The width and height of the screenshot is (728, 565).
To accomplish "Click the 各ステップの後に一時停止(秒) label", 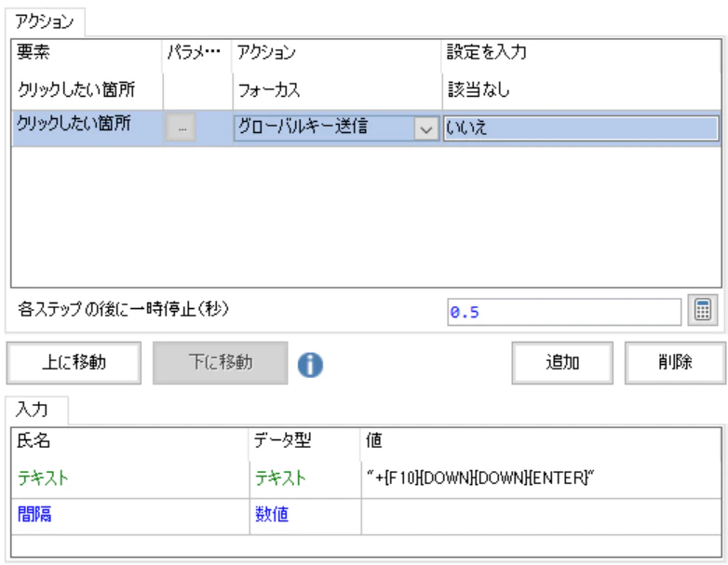I will coord(124,309).
